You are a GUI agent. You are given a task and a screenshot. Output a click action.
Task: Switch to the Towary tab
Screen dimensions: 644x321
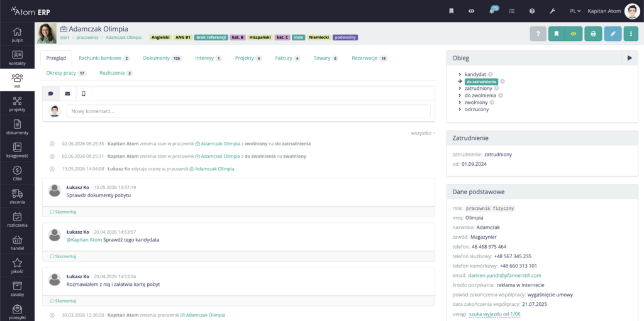pyautogui.click(x=326, y=58)
